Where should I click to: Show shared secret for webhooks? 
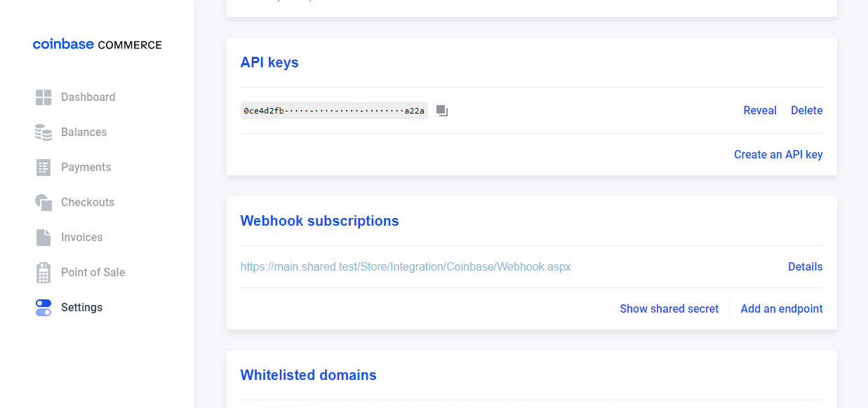pos(669,309)
